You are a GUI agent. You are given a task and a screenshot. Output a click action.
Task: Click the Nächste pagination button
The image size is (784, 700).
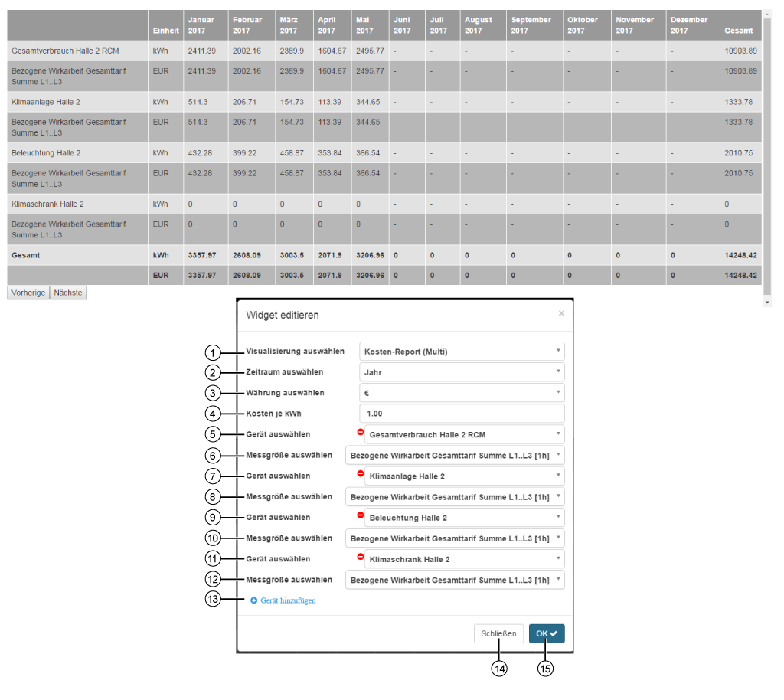click(67, 292)
